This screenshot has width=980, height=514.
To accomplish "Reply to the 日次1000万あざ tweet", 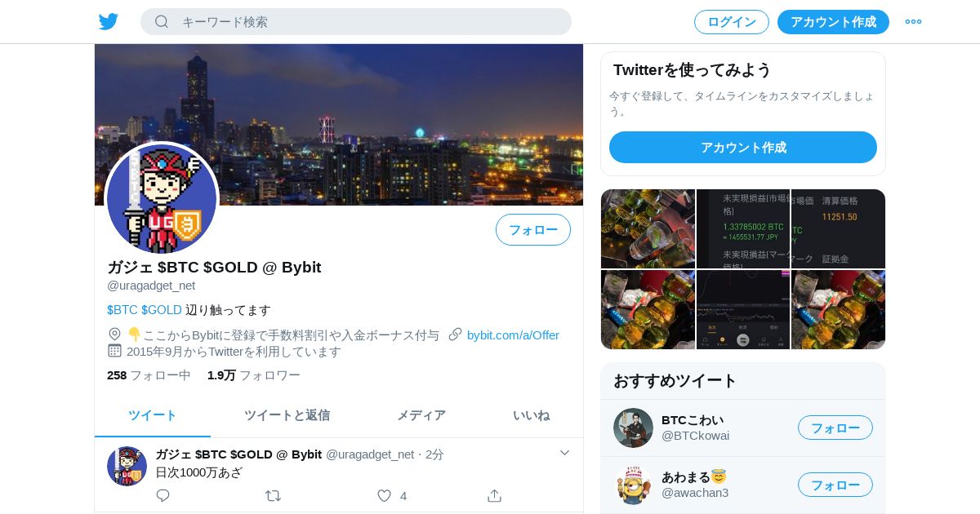I will (163, 495).
